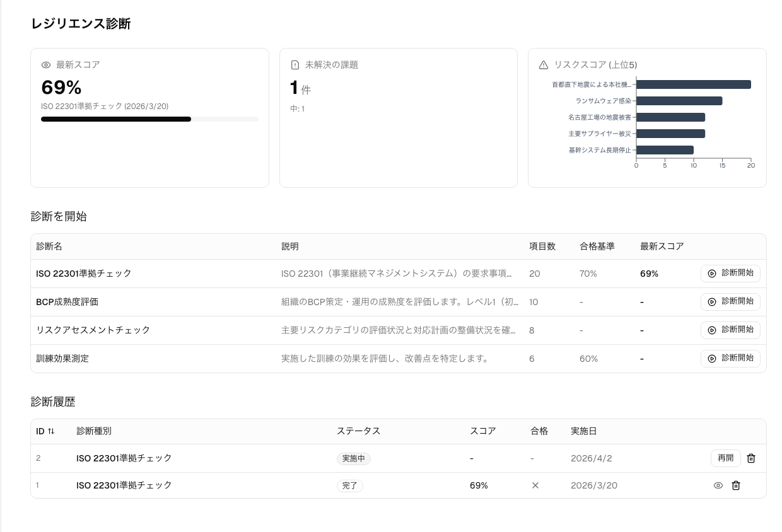Viewport: 782px width, 532px height.
Task: Click the 首都直下地震 bar in risk chart
Action: (x=693, y=84)
